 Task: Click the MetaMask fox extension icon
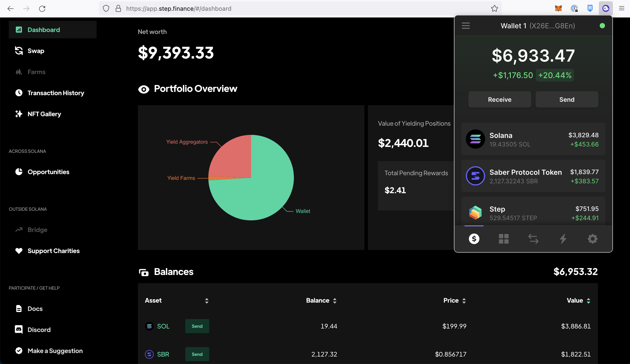pos(558,9)
